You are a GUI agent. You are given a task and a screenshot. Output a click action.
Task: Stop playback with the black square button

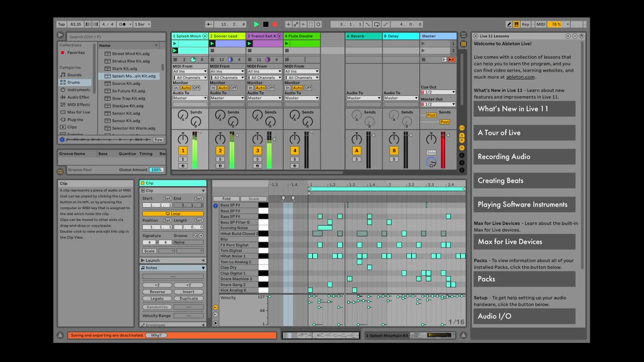[266, 24]
